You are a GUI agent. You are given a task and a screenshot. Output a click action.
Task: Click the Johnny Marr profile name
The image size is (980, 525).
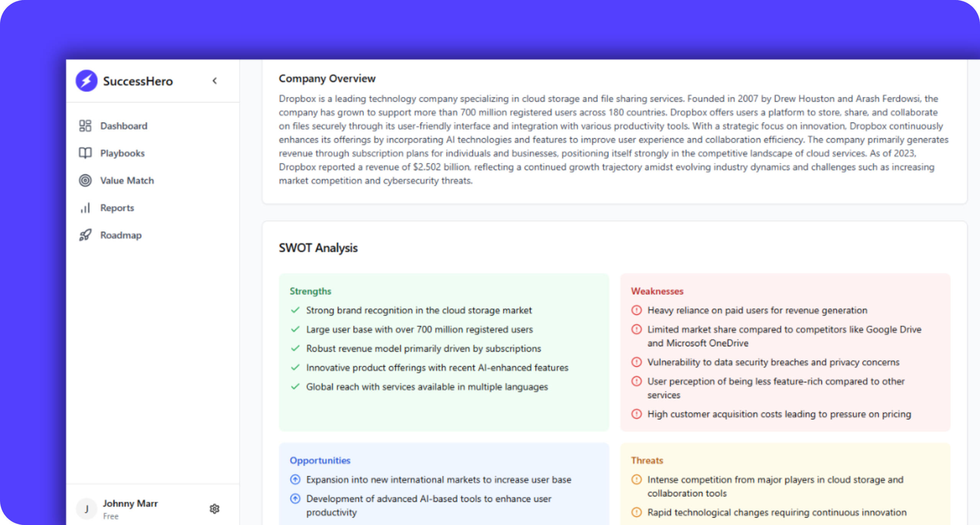click(130, 503)
